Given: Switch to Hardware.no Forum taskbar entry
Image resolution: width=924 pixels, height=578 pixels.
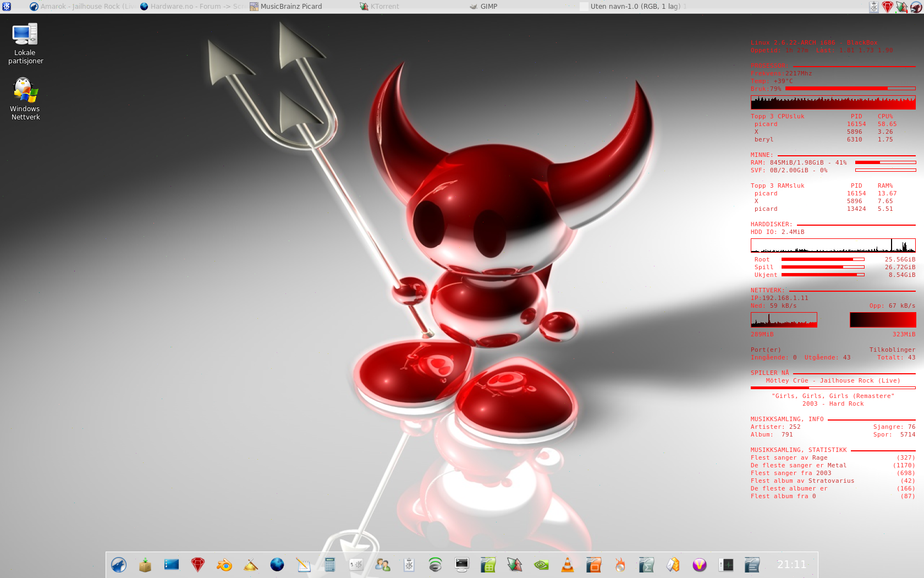Looking at the screenshot, I should [193, 7].
